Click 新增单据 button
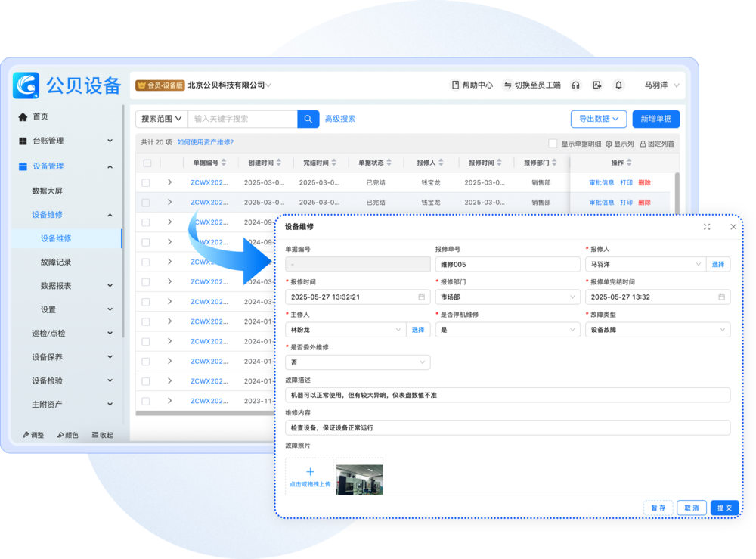Screen dimensions: 756x559 coord(655,119)
